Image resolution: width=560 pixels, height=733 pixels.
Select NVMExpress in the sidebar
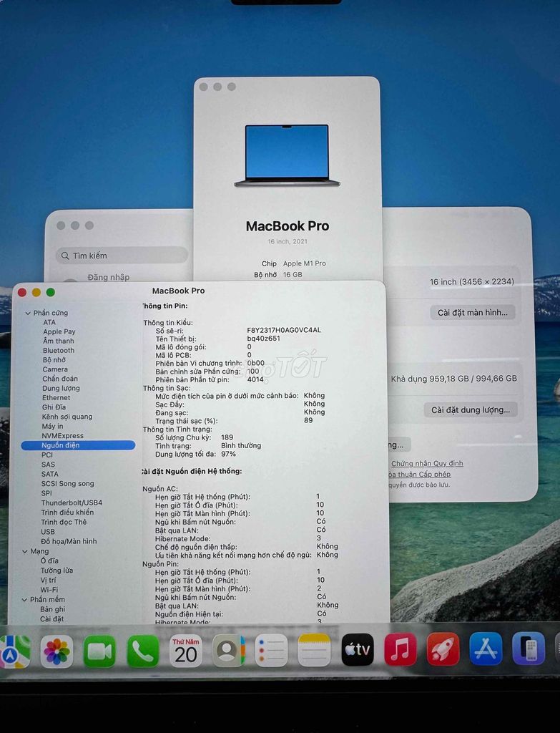tap(63, 436)
